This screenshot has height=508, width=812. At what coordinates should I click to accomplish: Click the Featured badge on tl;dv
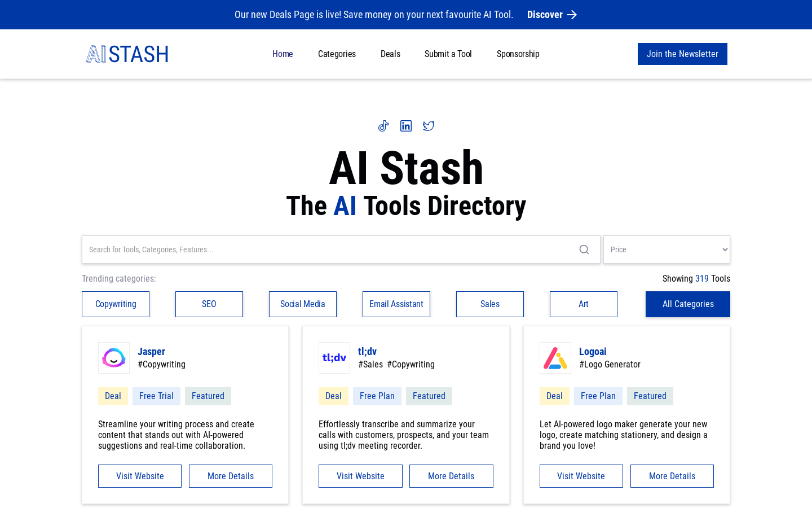(429, 396)
